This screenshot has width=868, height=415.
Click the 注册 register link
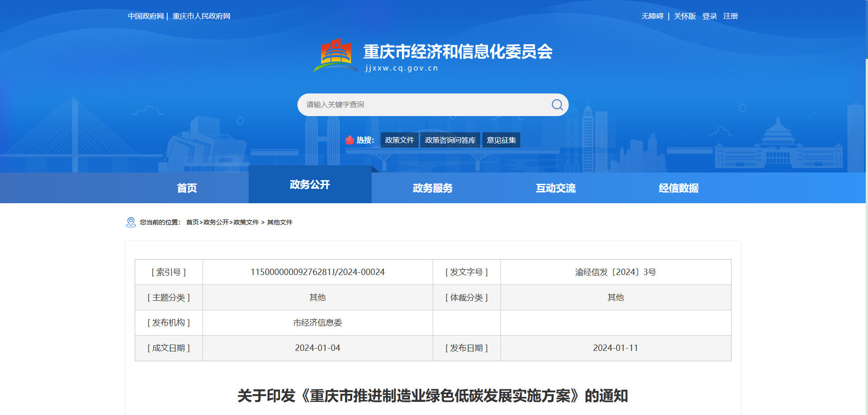click(x=731, y=16)
